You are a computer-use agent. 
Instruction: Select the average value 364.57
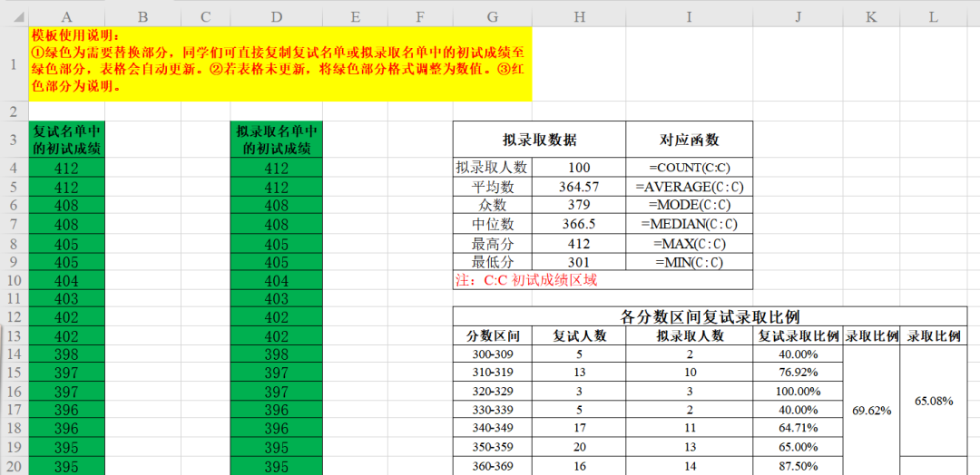coord(579,187)
